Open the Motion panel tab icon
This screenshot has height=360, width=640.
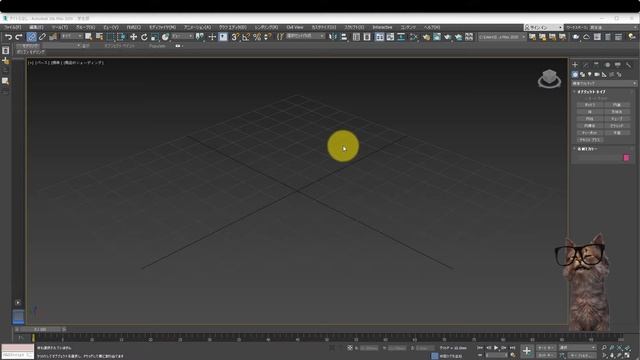point(607,65)
